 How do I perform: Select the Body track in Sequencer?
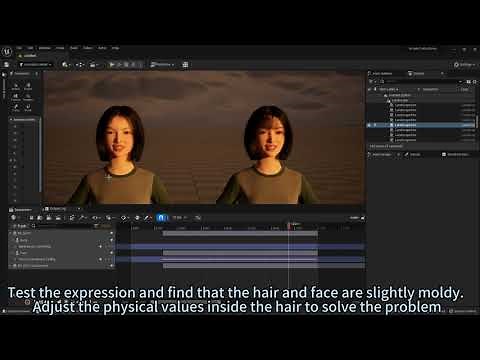coord(23,240)
